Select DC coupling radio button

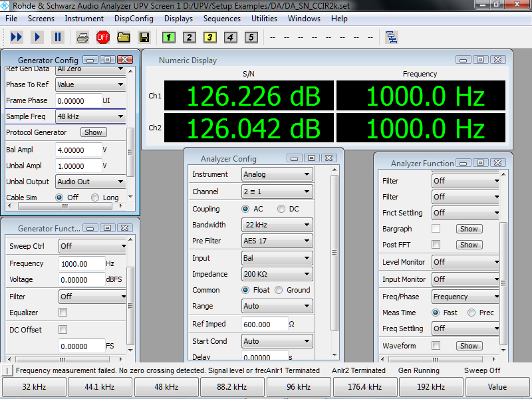281,209
